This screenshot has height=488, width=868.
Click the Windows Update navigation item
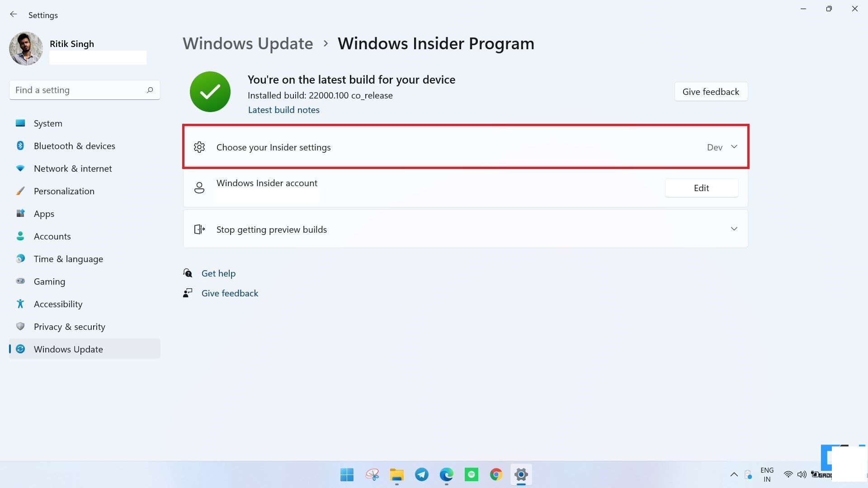coord(68,348)
